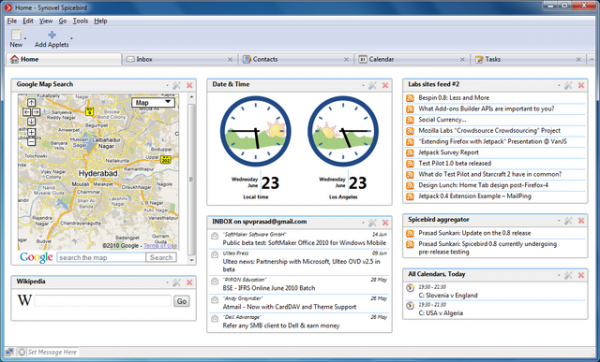Open Labs sites feed #2 settings wrench
Screen dimensions: 600x362
coord(568,85)
